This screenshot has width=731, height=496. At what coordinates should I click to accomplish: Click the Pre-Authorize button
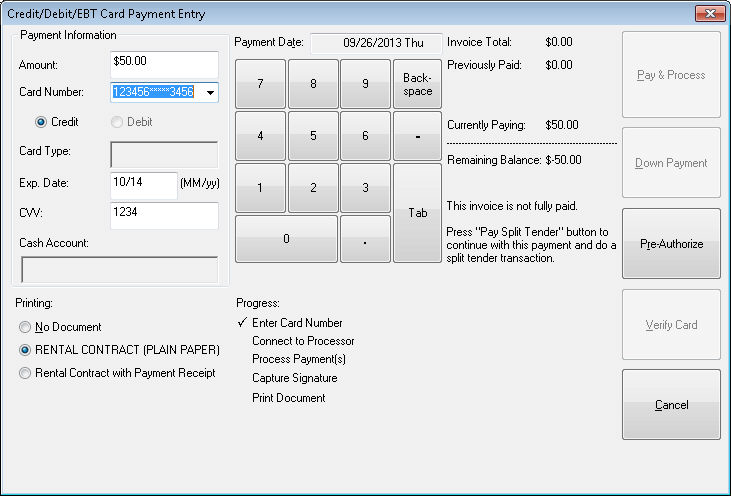pyautogui.click(x=671, y=244)
